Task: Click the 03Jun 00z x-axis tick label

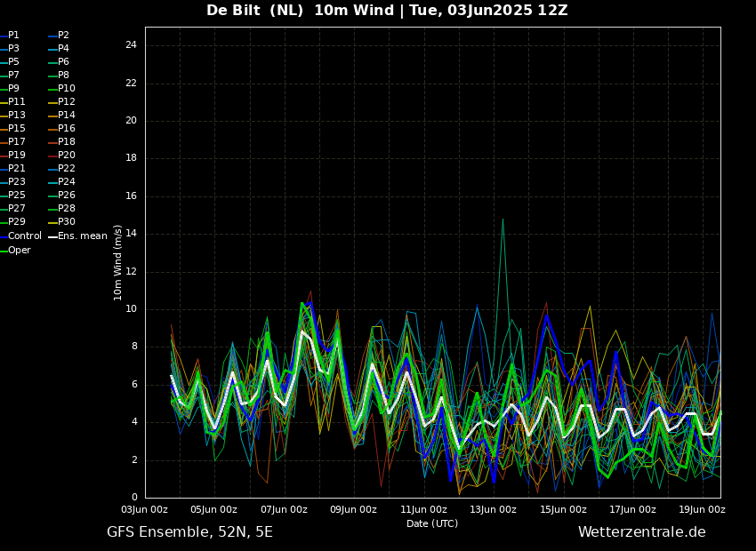Action: click(x=145, y=510)
